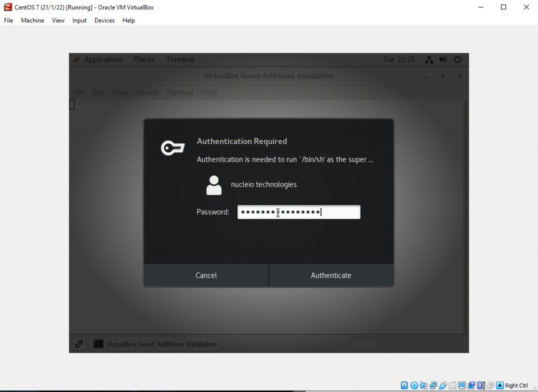Image resolution: width=538 pixels, height=392 pixels.
Task: Open the terminal window's Search menu
Action: point(147,92)
